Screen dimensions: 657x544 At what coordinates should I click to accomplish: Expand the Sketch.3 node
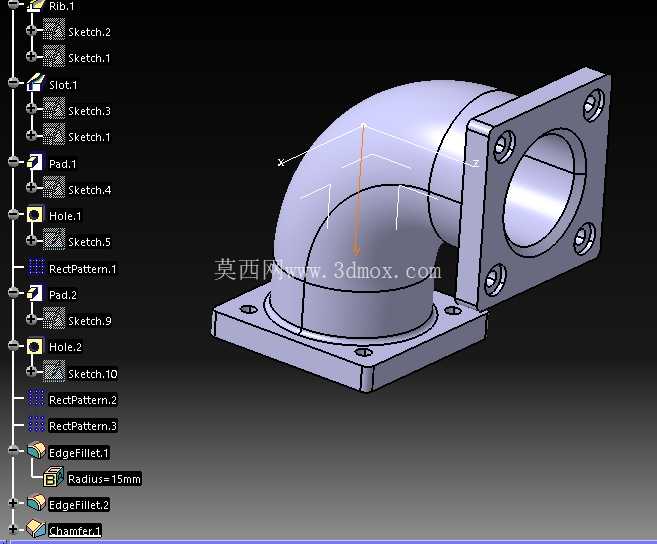coord(31,109)
